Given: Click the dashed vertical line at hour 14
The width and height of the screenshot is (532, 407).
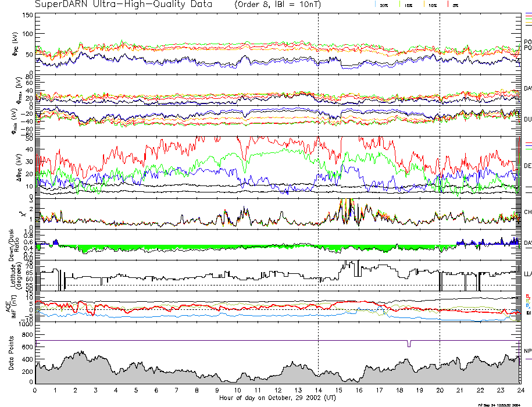Looking at the screenshot, I should click(319, 174).
